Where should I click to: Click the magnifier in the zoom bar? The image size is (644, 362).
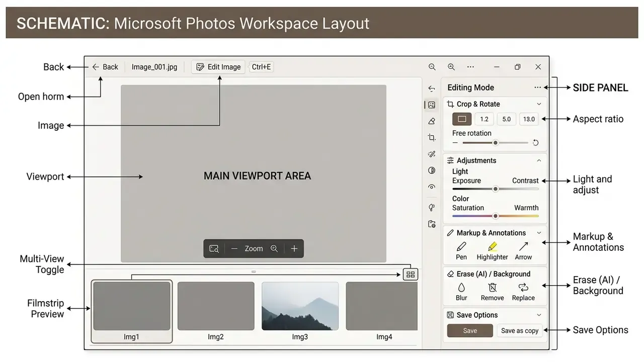[x=274, y=248]
